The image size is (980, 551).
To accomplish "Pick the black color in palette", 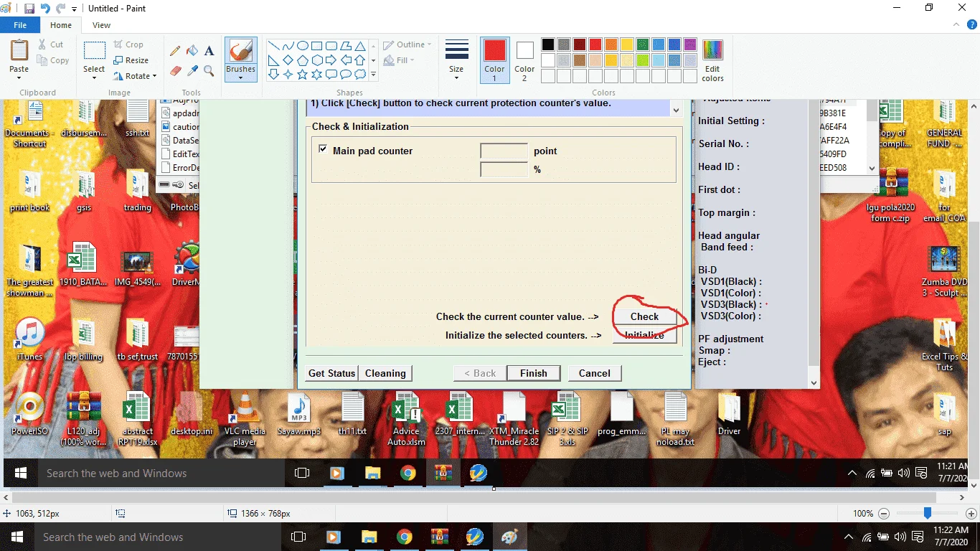I will click(x=548, y=44).
